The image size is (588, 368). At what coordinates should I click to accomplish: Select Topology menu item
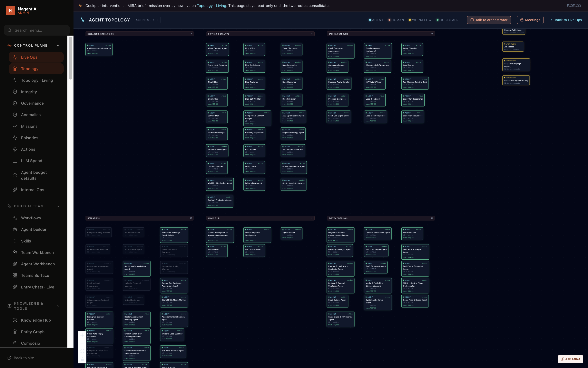click(x=36, y=69)
